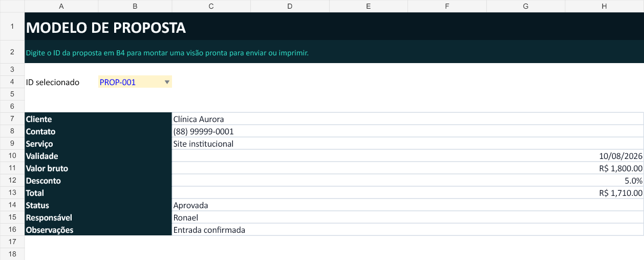
Task: Click the value R$ 1,800.00
Action: click(620, 168)
